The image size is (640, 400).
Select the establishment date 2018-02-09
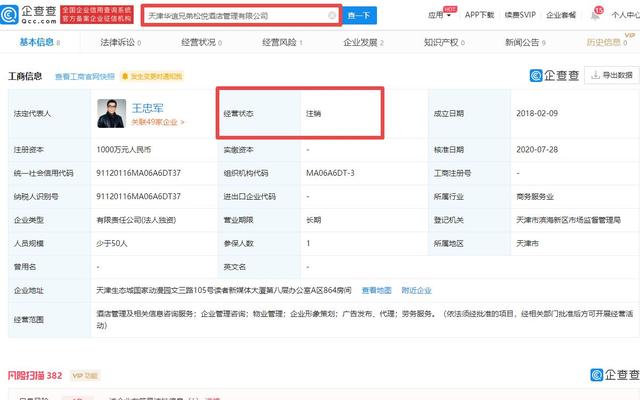[x=537, y=113]
